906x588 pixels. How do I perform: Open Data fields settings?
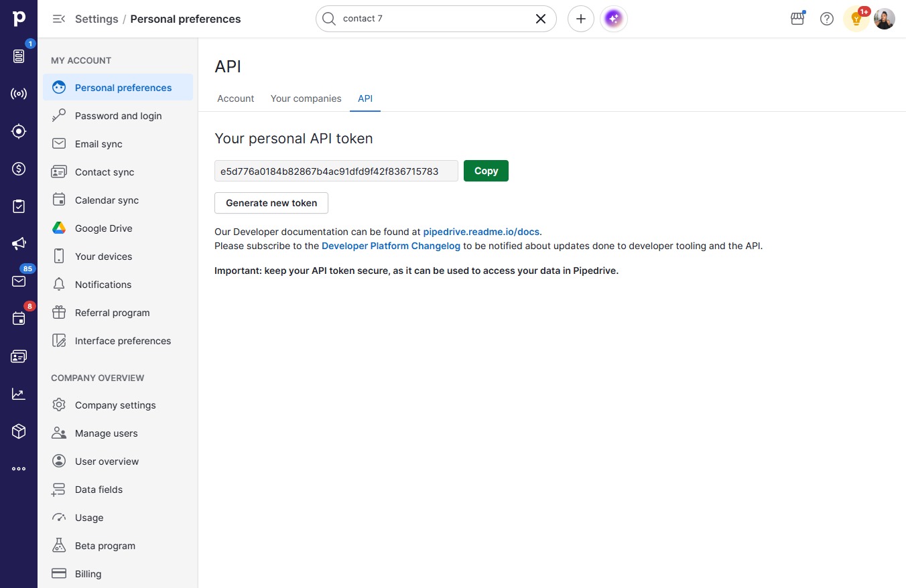point(118,490)
